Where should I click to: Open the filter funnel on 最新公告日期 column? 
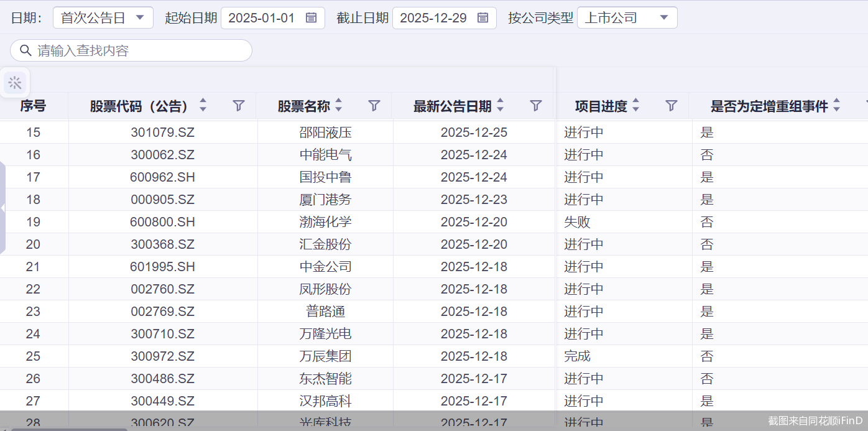(535, 106)
